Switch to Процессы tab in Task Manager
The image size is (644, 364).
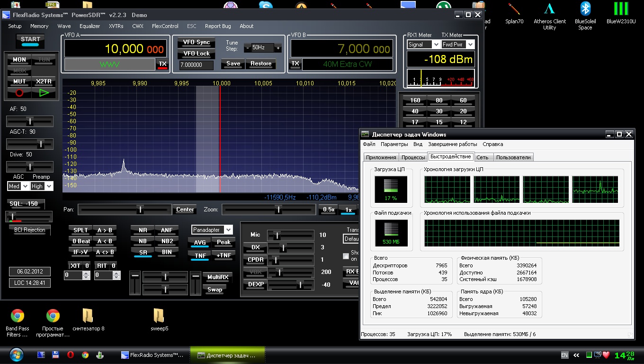412,157
